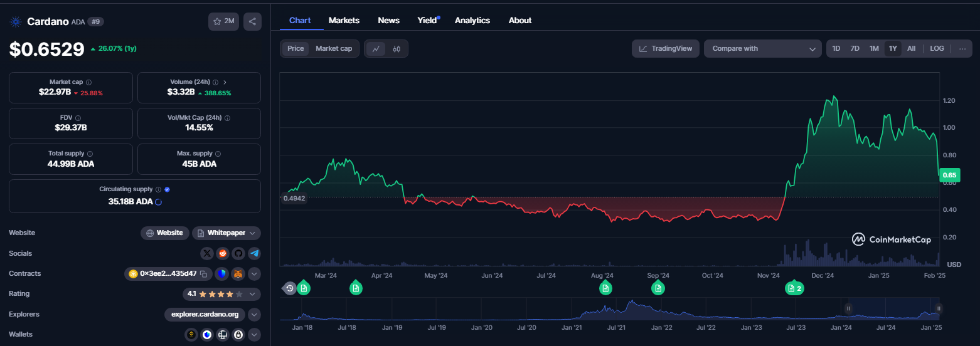980x346 pixels.
Task: Add contract to MetaMask via fox icon
Action: [238, 274]
